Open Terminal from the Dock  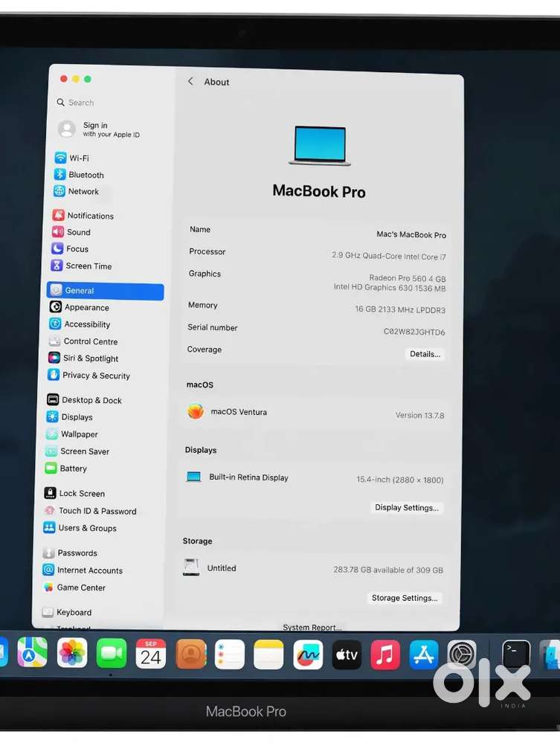coord(516,654)
